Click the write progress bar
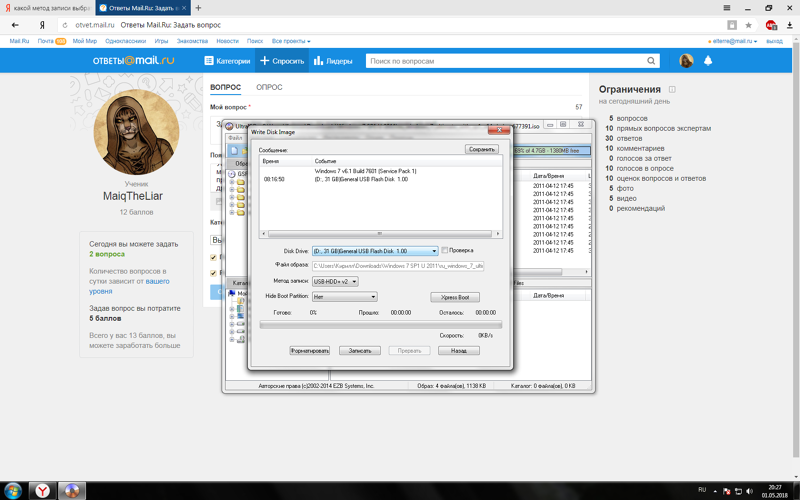 tap(381, 324)
